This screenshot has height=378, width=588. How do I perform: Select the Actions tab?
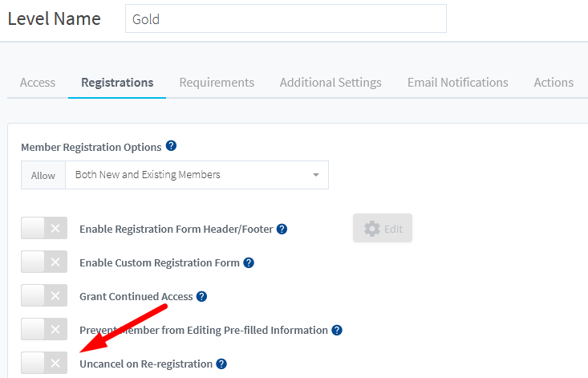[554, 83]
